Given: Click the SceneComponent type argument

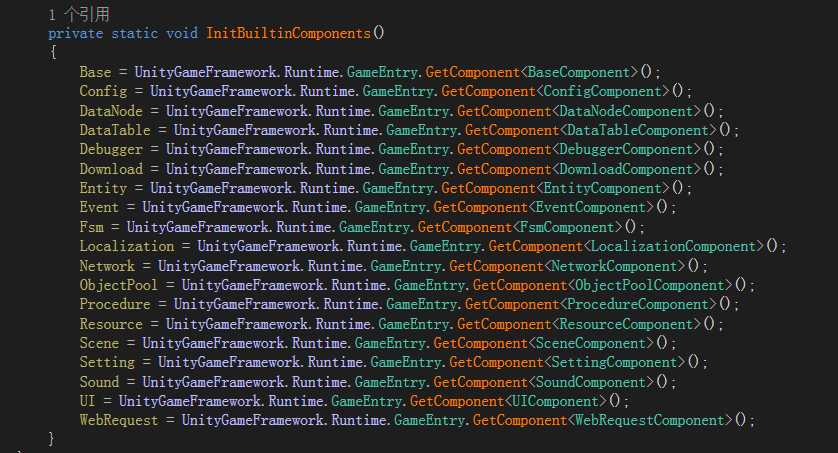Looking at the screenshot, I should click(591, 343).
